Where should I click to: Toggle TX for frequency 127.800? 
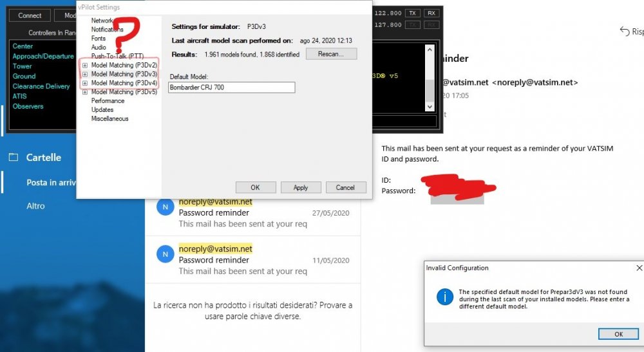point(412,25)
